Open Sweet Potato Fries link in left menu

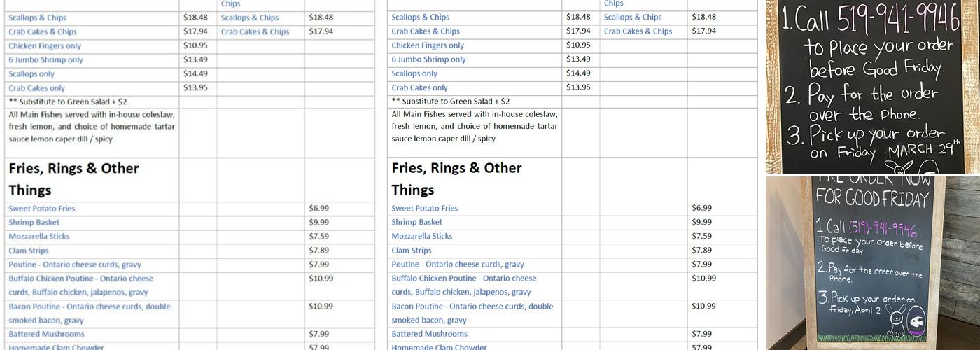point(42,209)
